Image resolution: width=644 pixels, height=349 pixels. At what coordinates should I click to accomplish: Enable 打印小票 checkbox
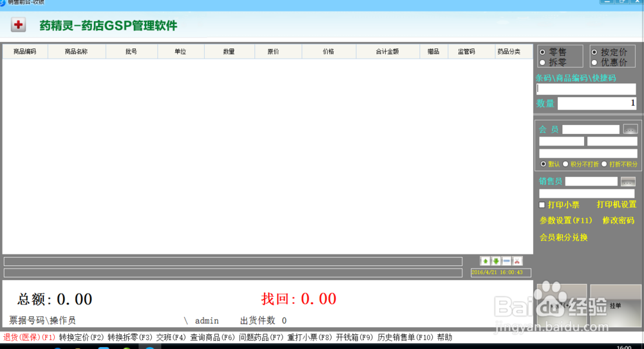(x=542, y=205)
